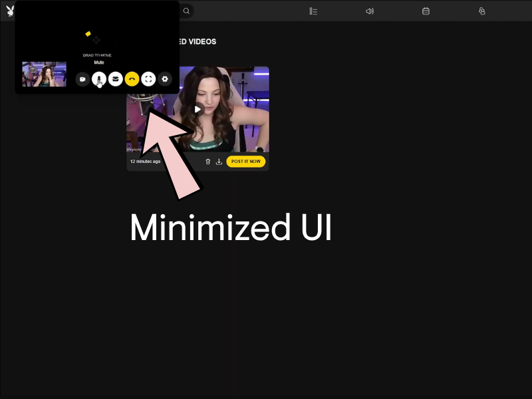The width and height of the screenshot is (532, 399).
Task: Expand mini player to fullscreen
Action: point(148,79)
